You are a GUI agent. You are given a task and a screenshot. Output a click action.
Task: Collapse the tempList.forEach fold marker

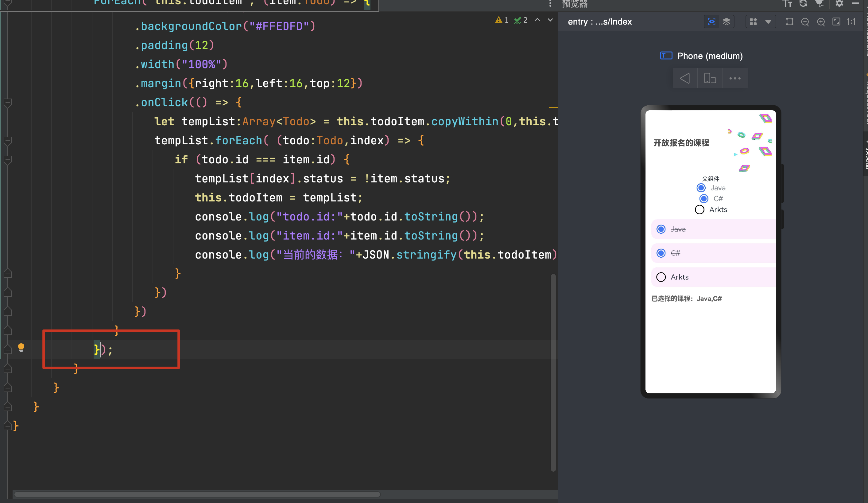pyautogui.click(x=8, y=141)
